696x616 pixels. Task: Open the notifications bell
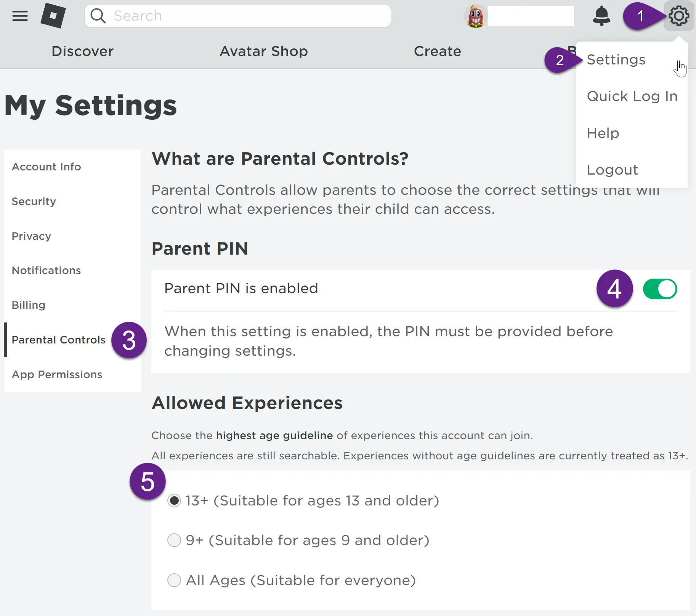[x=601, y=16]
